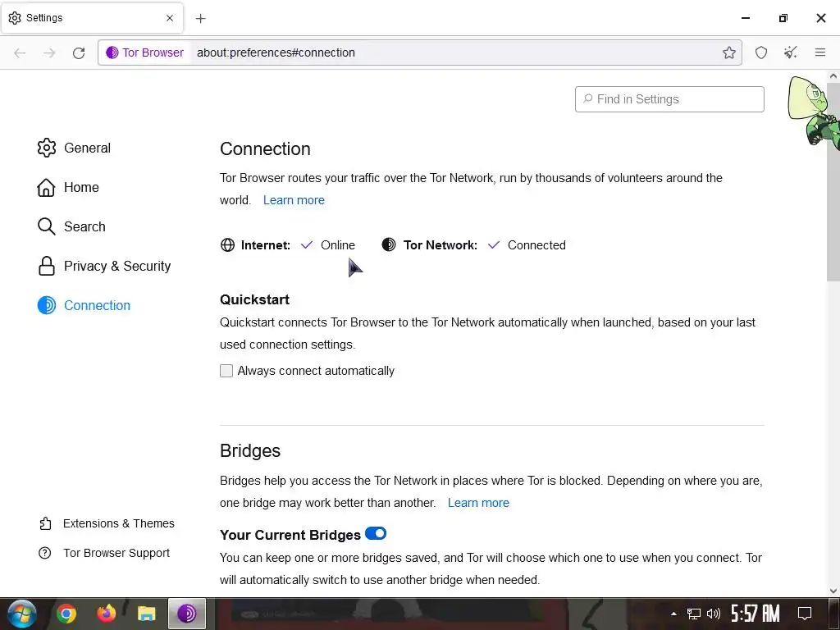
Task: Toggle Your Current Bridges switch
Action: click(376, 533)
